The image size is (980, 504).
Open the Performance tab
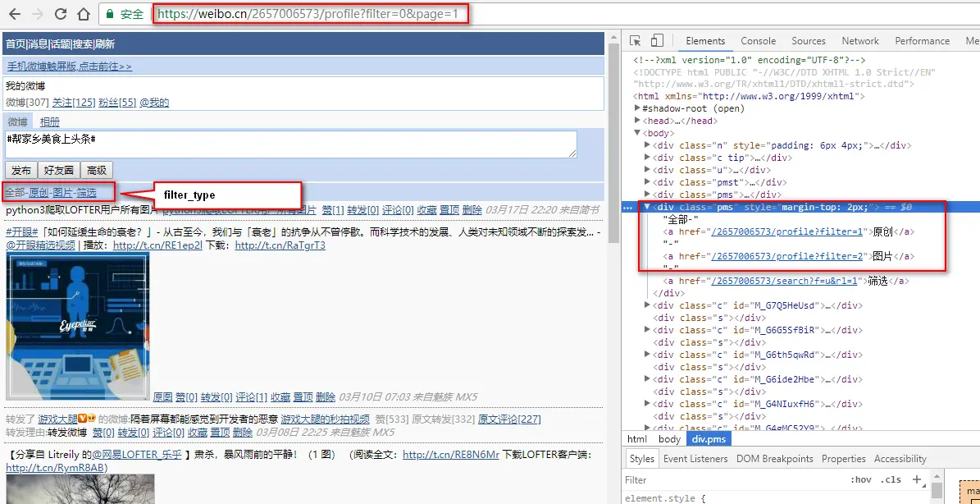pos(922,41)
